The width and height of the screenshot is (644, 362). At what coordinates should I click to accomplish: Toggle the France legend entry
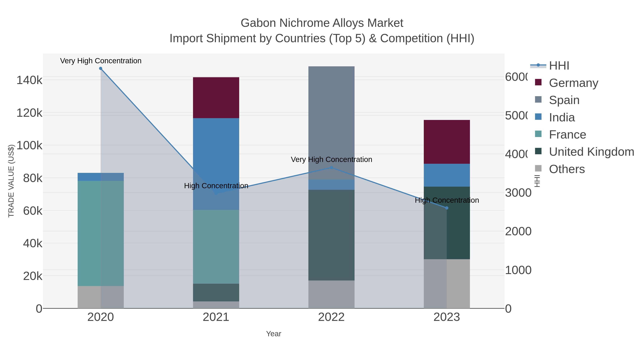560,134
